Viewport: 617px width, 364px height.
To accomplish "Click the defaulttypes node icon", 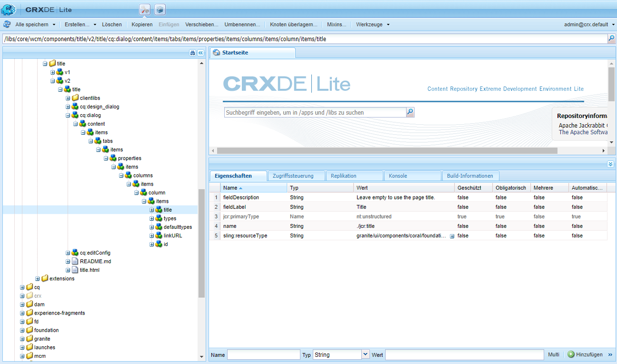I will pos(159,227).
